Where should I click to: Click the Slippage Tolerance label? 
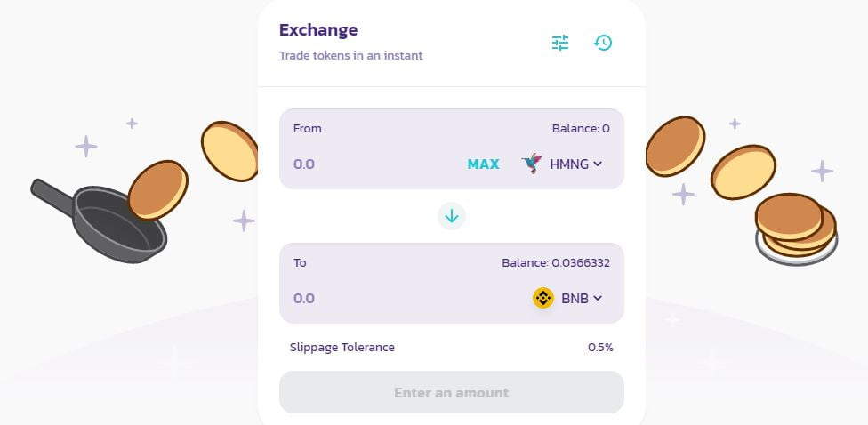pos(342,348)
